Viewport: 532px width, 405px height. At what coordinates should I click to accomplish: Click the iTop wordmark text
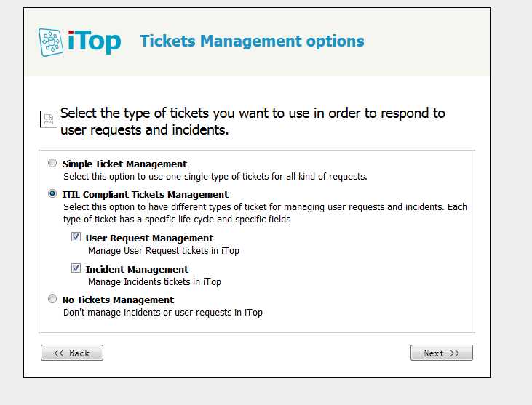tap(94, 41)
